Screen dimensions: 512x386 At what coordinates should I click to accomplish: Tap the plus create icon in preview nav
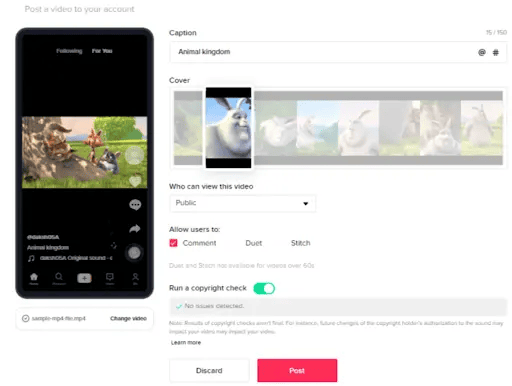(x=84, y=278)
